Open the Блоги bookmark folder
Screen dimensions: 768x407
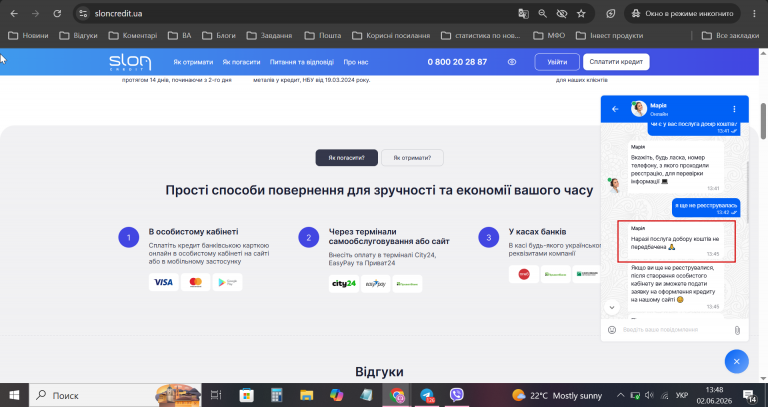pyautogui.click(x=219, y=35)
